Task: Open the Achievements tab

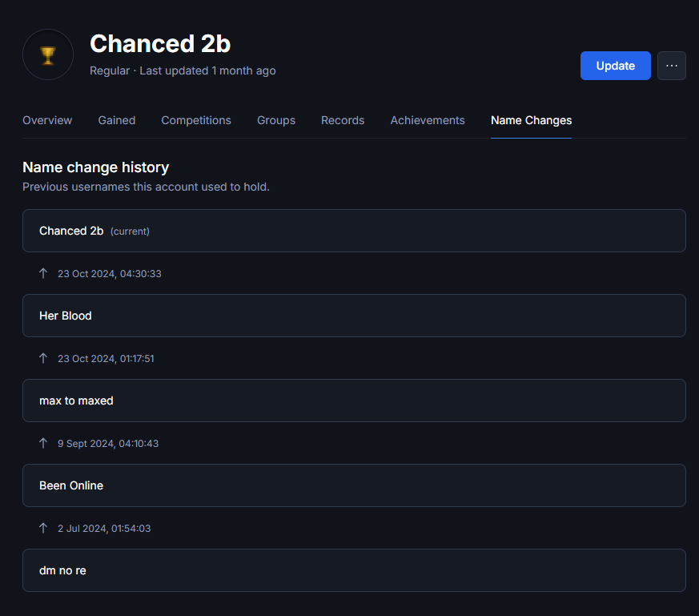Action: click(x=428, y=120)
